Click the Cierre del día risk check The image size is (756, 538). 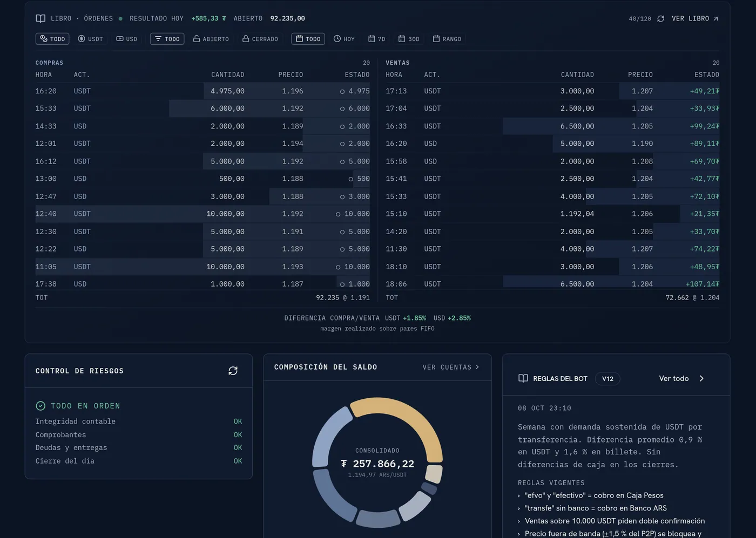coord(139,461)
